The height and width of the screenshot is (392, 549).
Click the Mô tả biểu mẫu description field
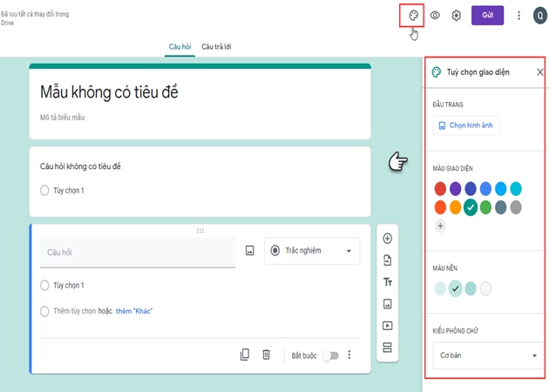pyautogui.click(x=62, y=118)
